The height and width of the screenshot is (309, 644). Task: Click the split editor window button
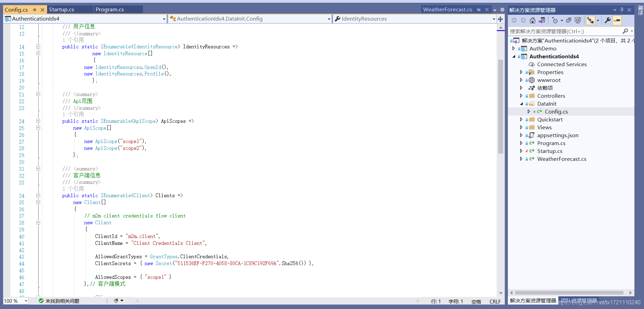point(501,19)
